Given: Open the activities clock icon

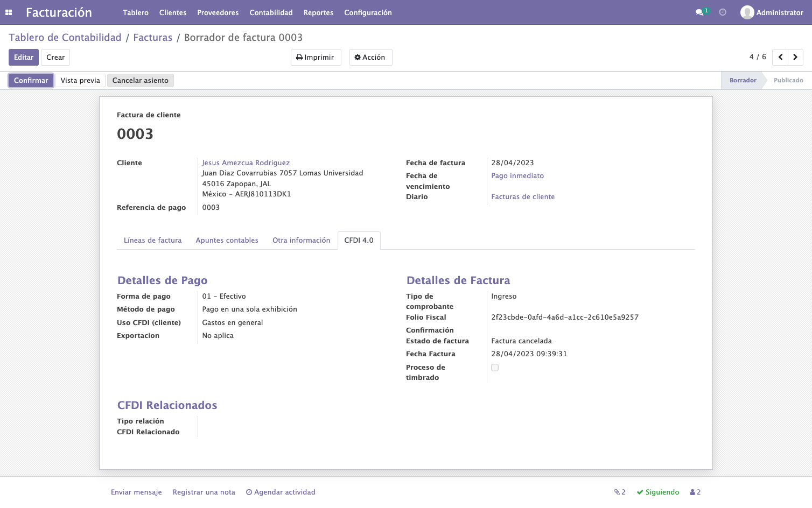Looking at the screenshot, I should tap(723, 12).
